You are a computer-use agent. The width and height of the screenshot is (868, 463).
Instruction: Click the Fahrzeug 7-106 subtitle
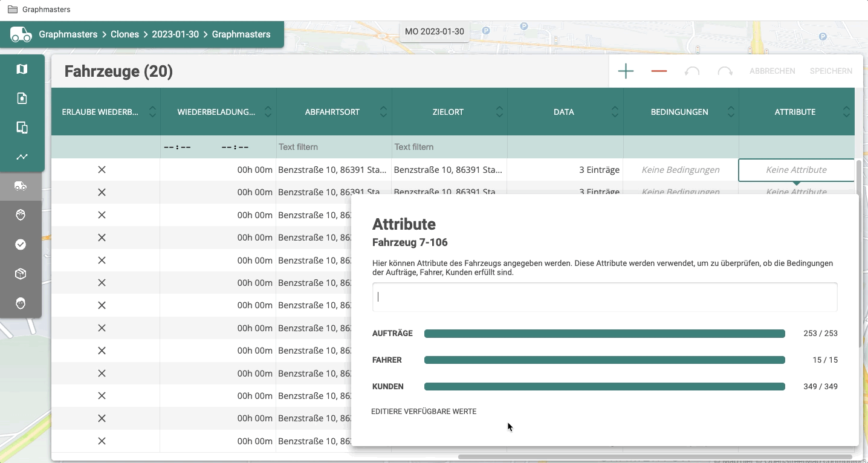tap(410, 242)
